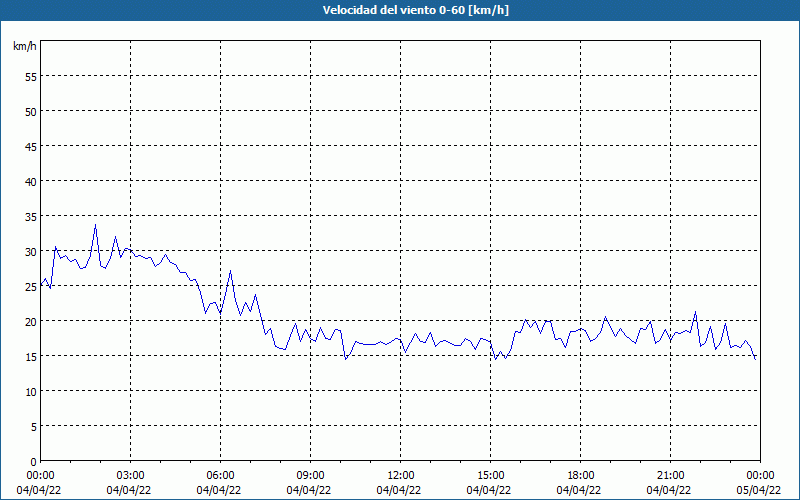Select the y-axis value 10
This screenshot has height=500, width=800.
pos(31,392)
